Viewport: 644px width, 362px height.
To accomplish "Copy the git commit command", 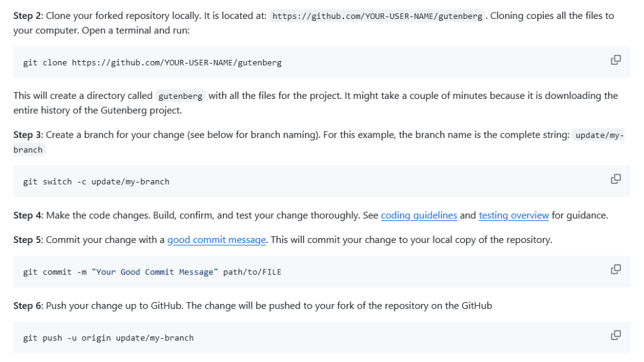I will pos(616,269).
